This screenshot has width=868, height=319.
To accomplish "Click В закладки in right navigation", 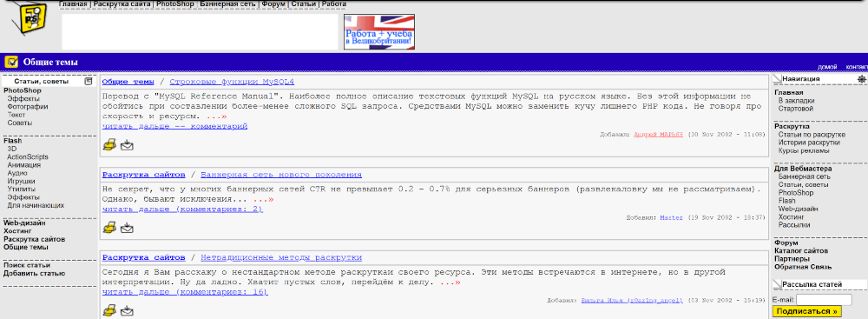I will pos(796,101).
